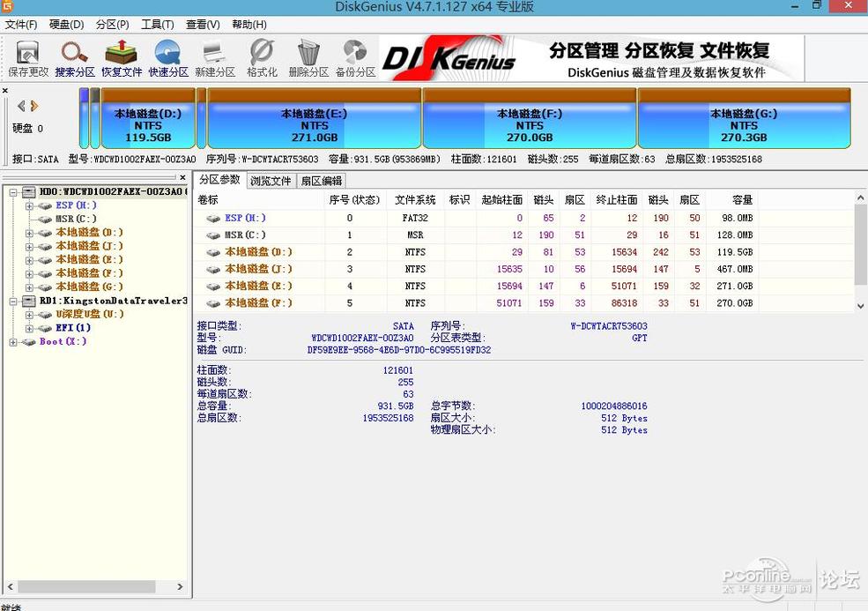This screenshot has height=611, width=868.
Task: Expand 本地磁盘 (E:) in the tree
Action: tap(29, 260)
